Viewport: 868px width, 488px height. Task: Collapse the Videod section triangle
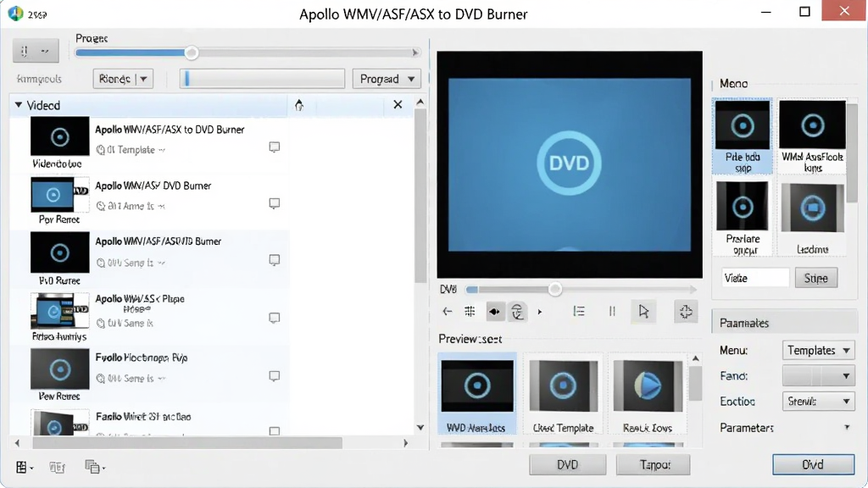(x=19, y=104)
